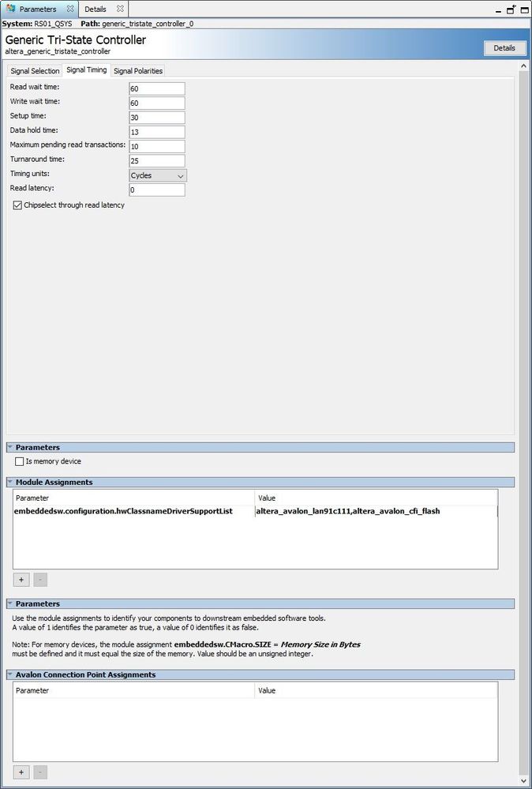Click the Setup time input field
The image size is (532, 789).
tap(157, 118)
